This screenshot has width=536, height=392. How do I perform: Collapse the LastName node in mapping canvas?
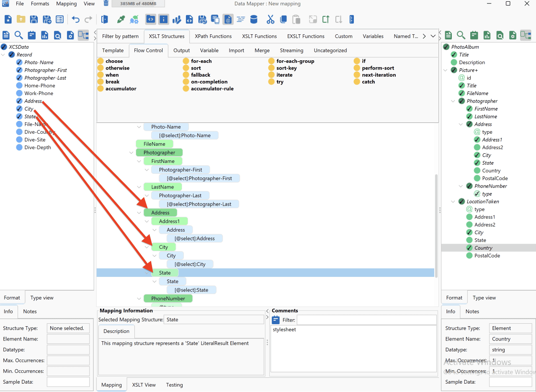139,187
